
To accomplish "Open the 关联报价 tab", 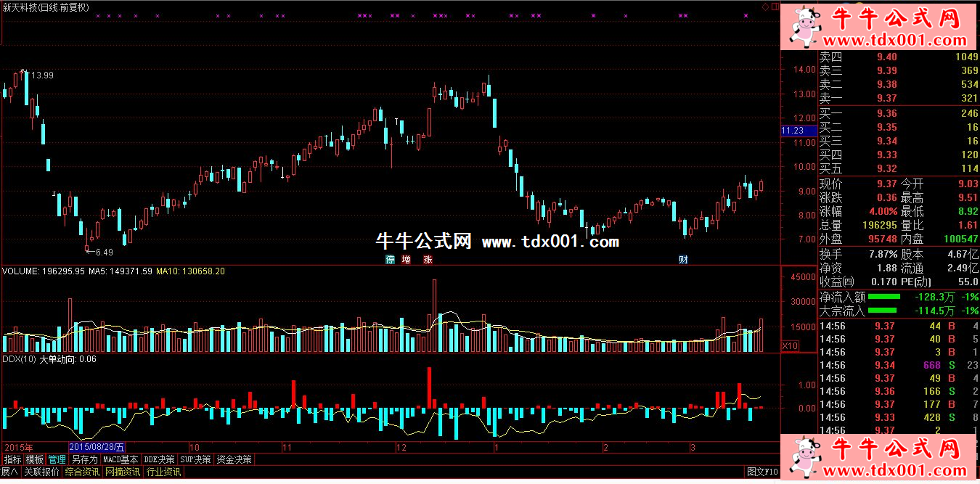I will click(41, 472).
